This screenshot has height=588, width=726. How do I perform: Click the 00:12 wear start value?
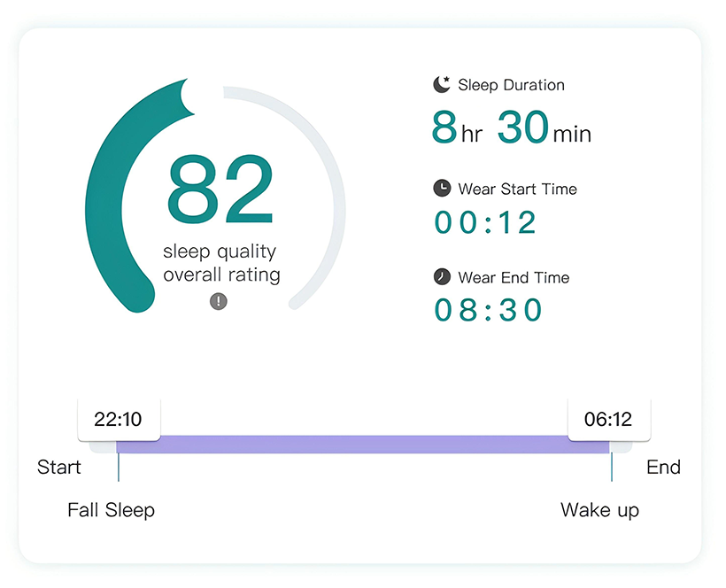[x=485, y=222]
